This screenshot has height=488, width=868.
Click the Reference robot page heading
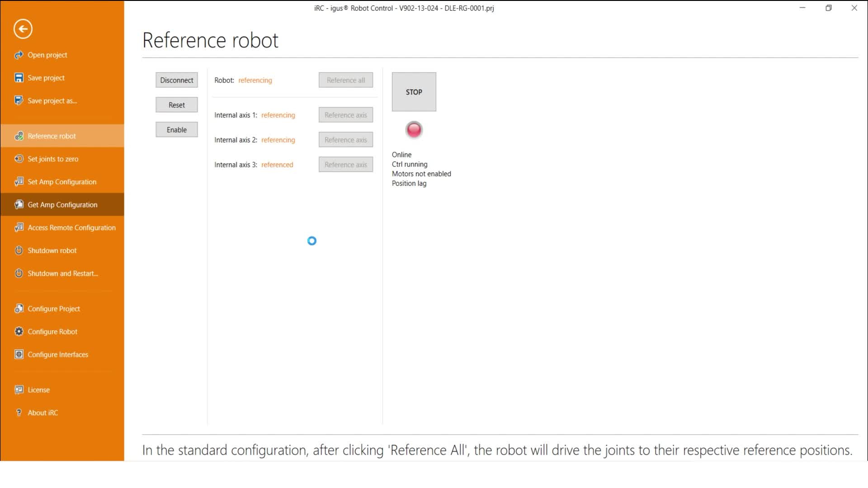[210, 40]
